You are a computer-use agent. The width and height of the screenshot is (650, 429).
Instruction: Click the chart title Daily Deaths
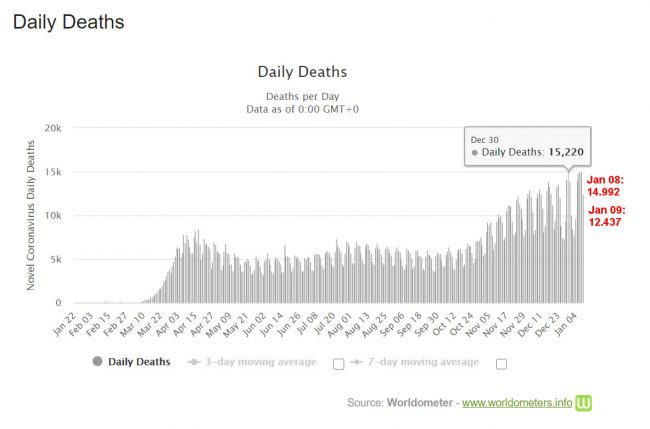click(303, 72)
